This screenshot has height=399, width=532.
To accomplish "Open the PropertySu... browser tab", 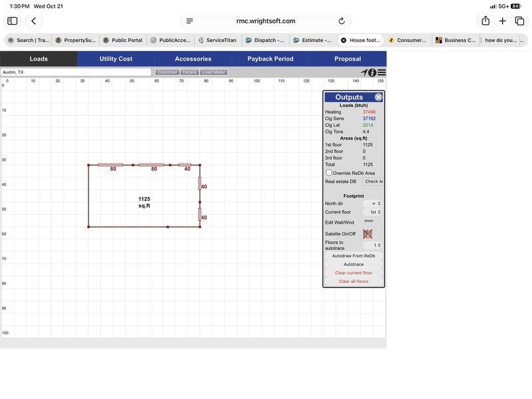I will tap(76, 40).
